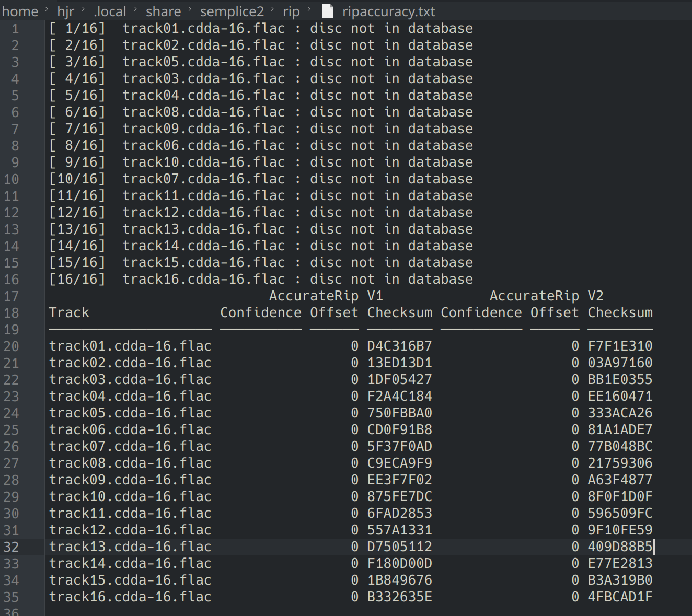Place cursor on highlighted track13 line

click(130, 547)
